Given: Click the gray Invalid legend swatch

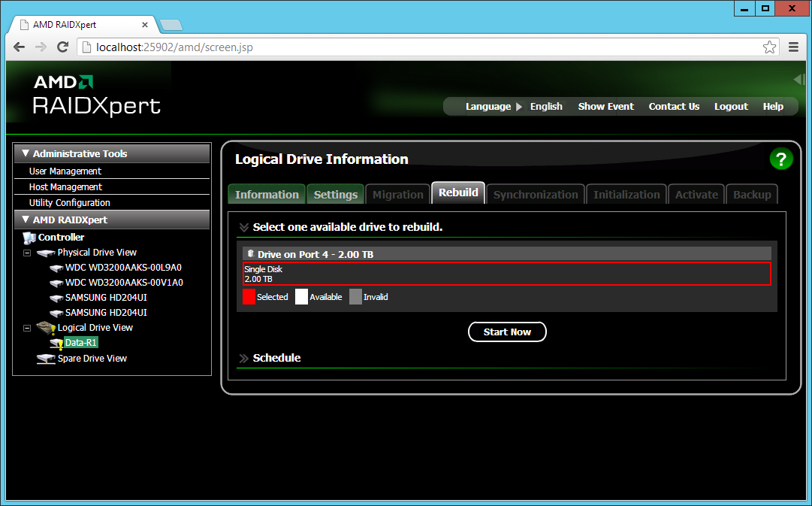Looking at the screenshot, I should pyautogui.click(x=355, y=296).
